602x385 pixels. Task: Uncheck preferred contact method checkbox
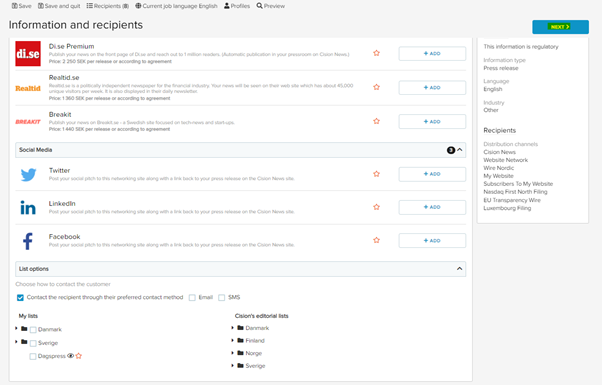pyautogui.click(x=20, y=297)
